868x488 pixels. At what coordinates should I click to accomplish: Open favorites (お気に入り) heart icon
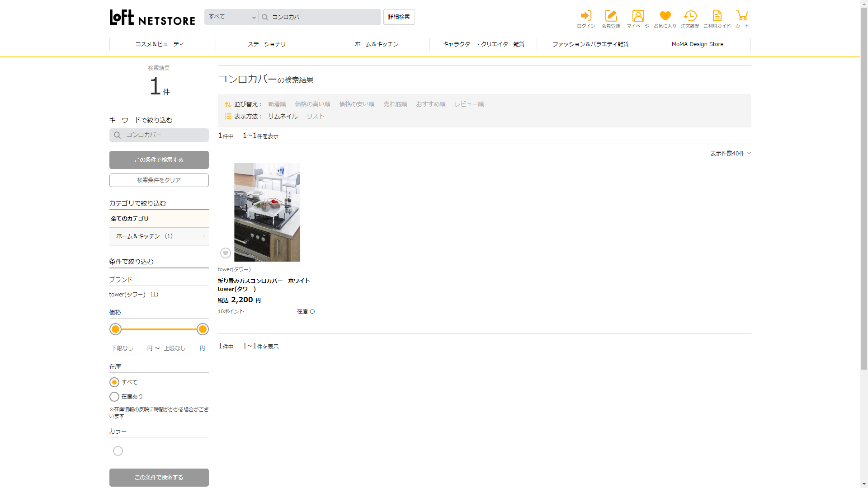(x=665, y=16)
